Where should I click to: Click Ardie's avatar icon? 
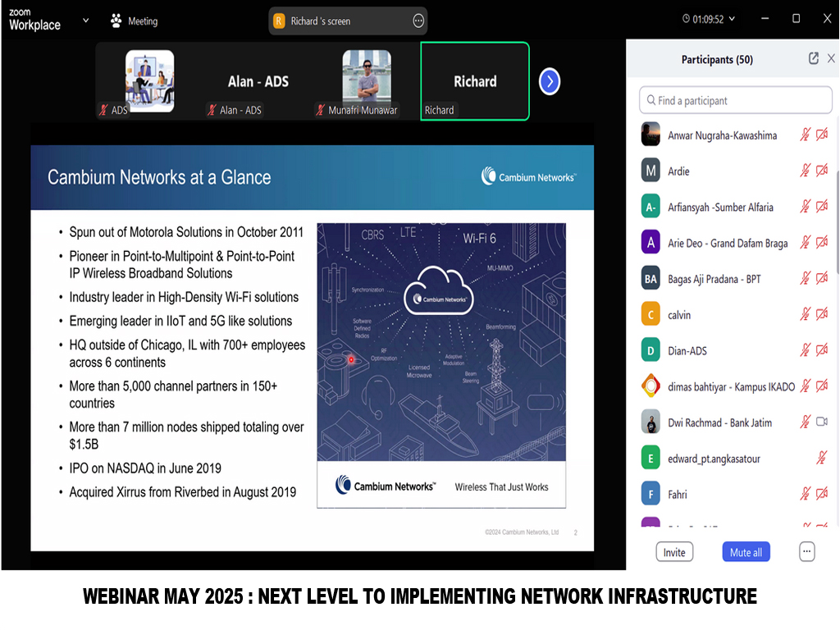click(651, 171)
